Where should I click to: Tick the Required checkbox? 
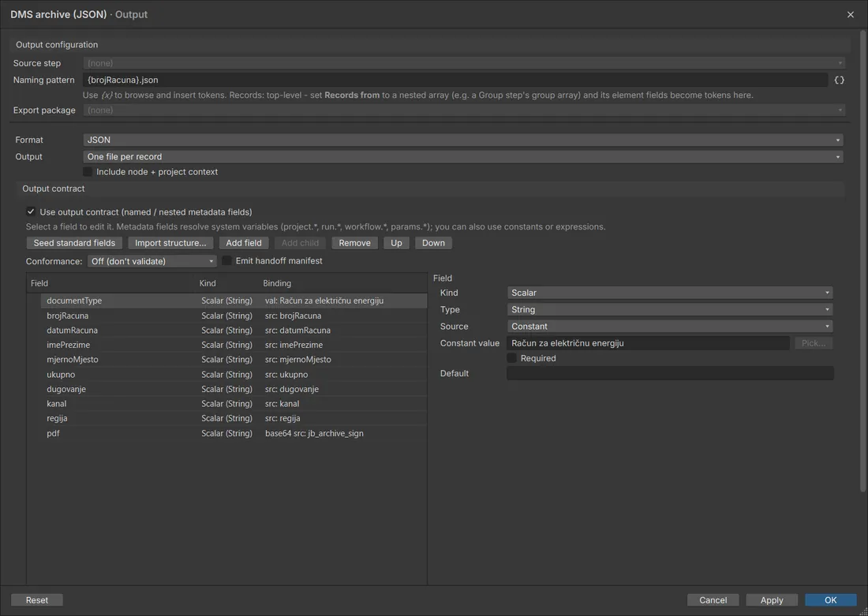click(512, 358)
